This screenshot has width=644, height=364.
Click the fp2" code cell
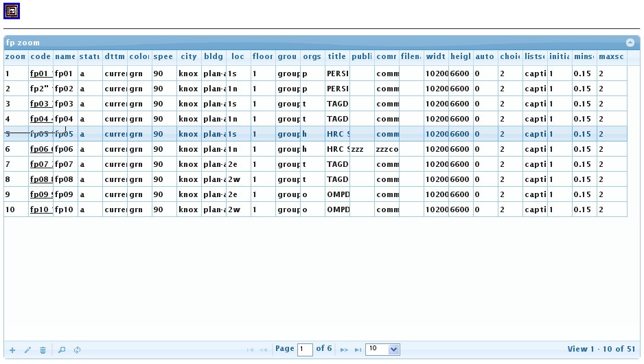coord(41,89)
